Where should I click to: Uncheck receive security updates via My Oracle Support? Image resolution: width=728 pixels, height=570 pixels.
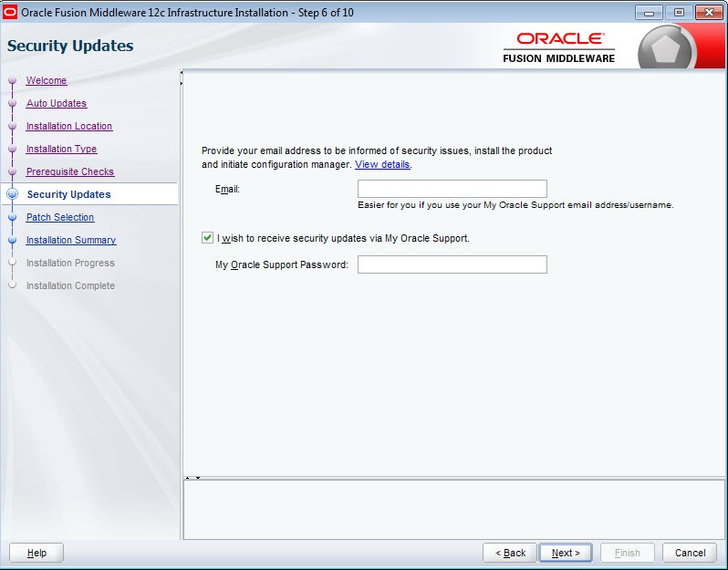pos(207,238)
